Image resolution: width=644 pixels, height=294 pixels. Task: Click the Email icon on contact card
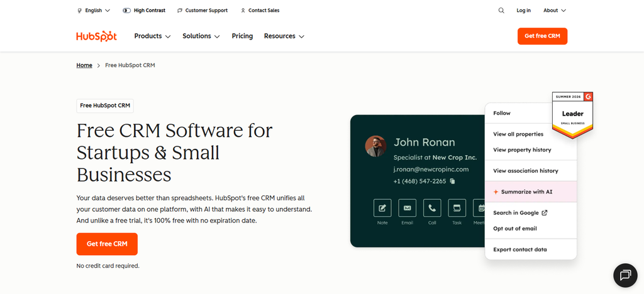click(x=407, y=208)
